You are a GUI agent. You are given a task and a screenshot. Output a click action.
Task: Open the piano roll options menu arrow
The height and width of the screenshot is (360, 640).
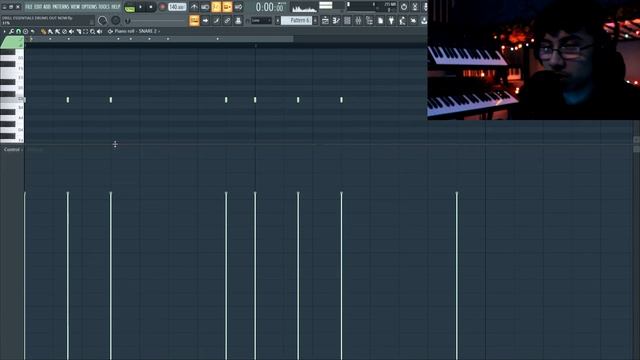click(4, 31)
